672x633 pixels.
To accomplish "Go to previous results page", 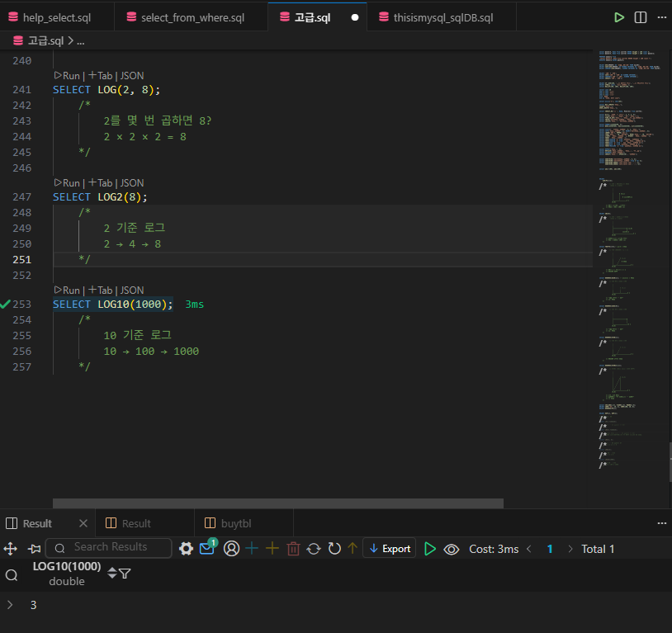I will pyautogui.click(x=529, y=549).
